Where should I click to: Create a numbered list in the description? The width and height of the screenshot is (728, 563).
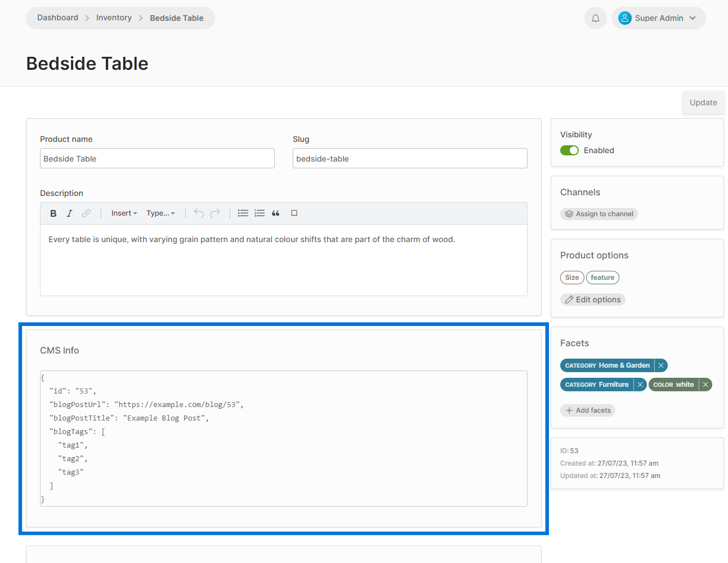pos(260,213)
